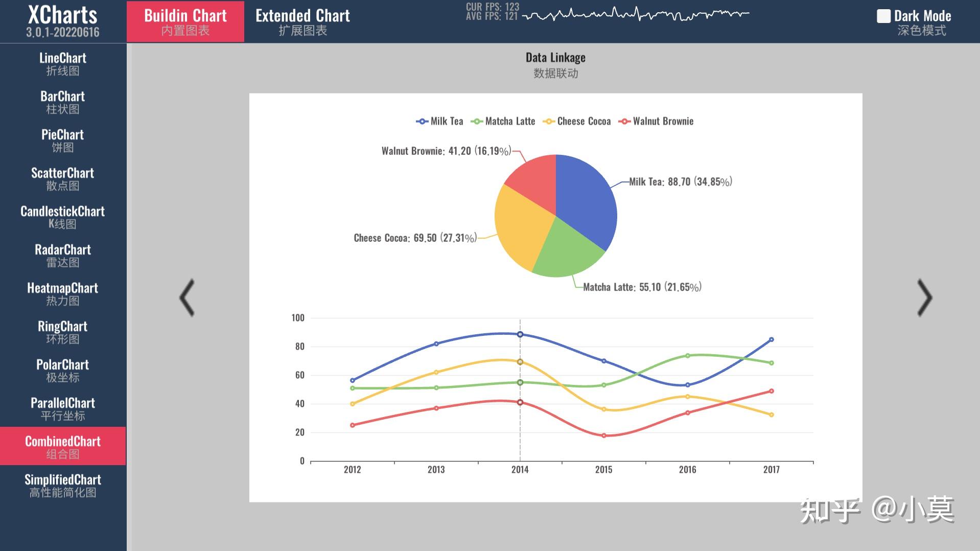The height and width of the screenshot is (551, 980).
Task: Open the PolarChart demo
Action: (x=62, y=370)
